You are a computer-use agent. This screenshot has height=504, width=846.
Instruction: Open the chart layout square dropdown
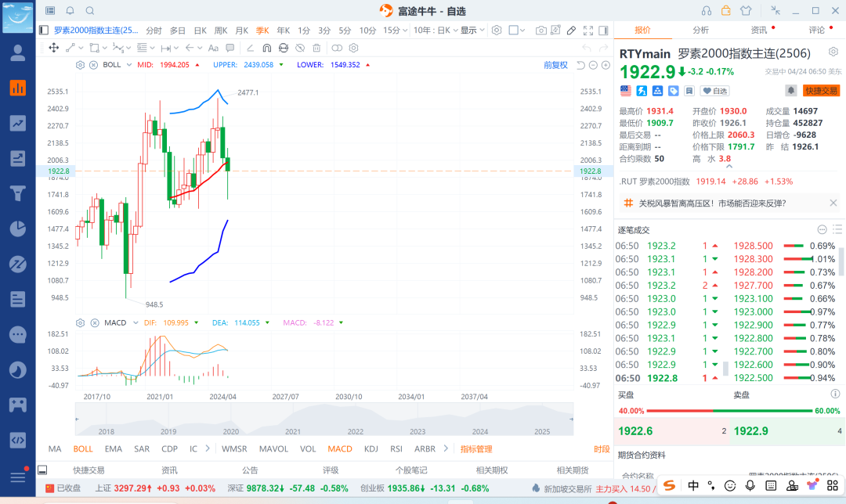point(517,31)
